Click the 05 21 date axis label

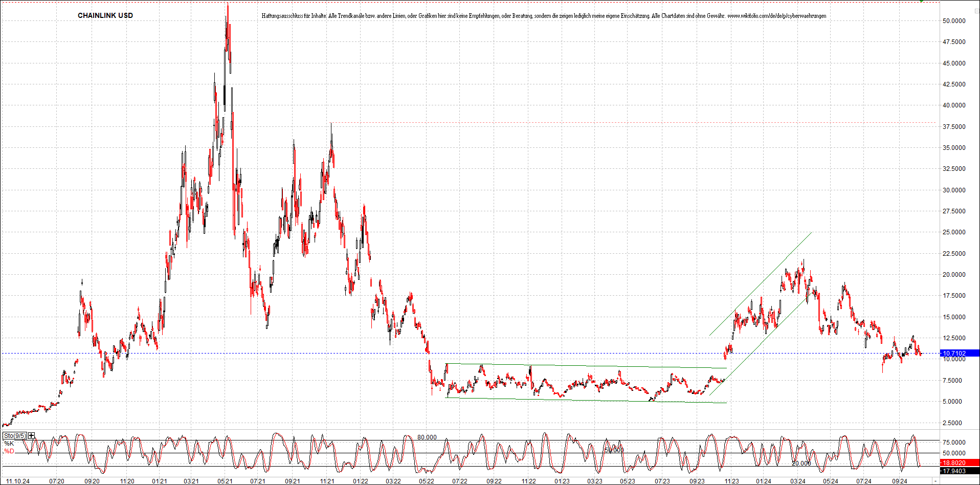(x=225, y=481)
